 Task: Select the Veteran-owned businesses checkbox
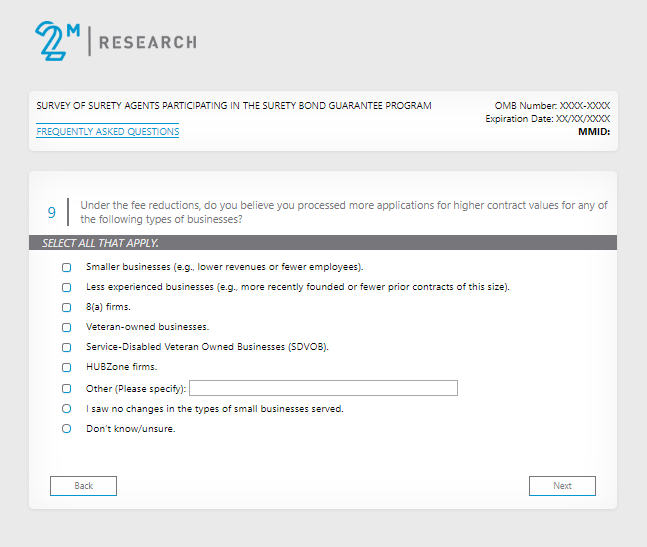point(67,328)
